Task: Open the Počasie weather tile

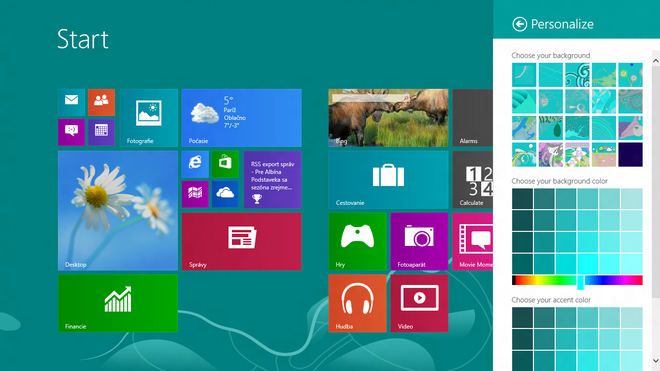Action: coord(242,117)
